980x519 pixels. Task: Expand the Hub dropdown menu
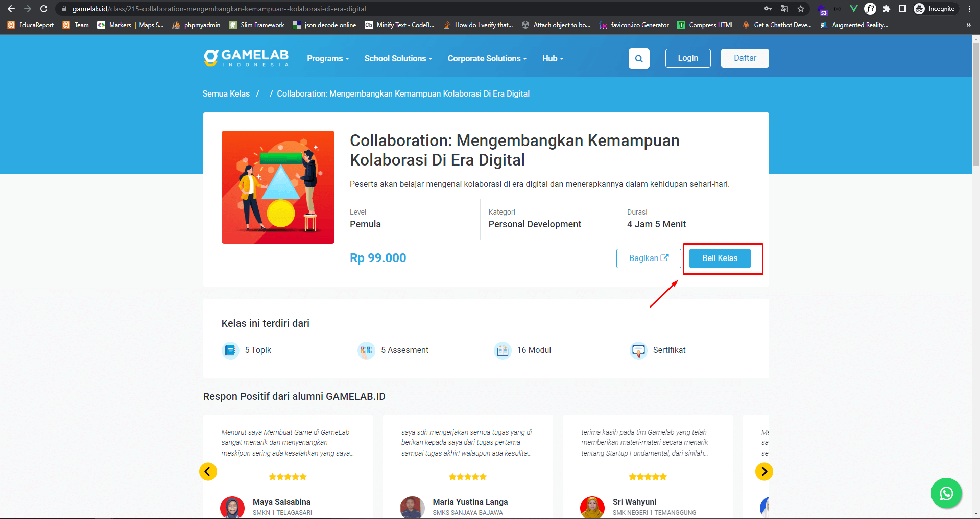[553, 58]
